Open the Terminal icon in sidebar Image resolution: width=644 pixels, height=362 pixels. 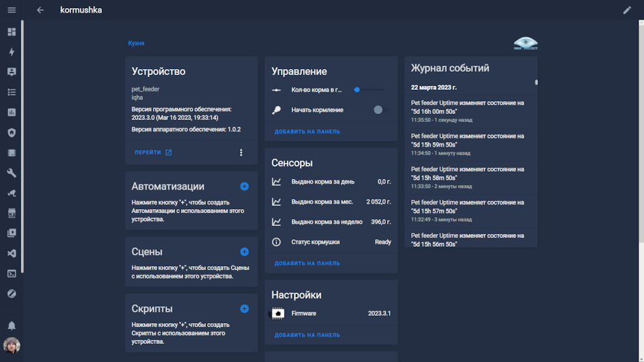(11, 274)
